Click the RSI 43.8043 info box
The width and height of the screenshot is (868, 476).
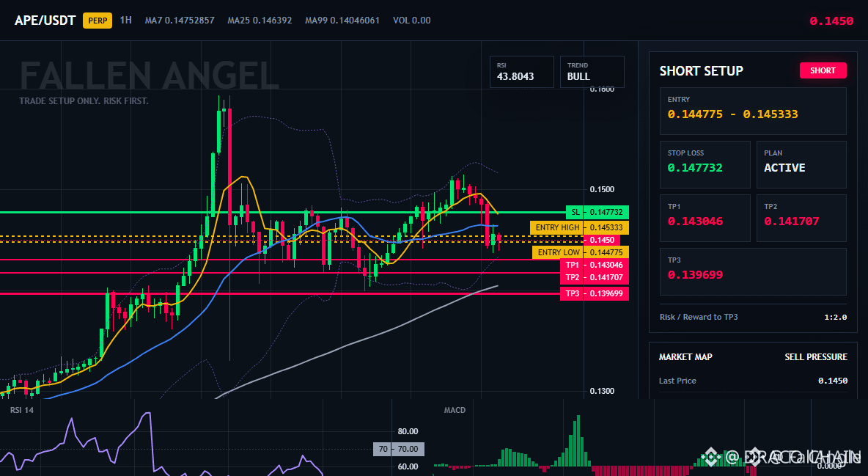pos(521,71)
